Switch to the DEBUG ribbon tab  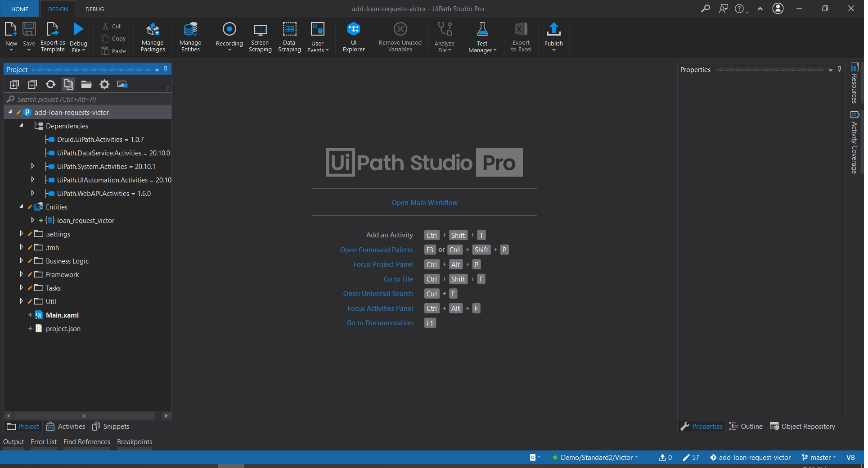coord(94,9)
